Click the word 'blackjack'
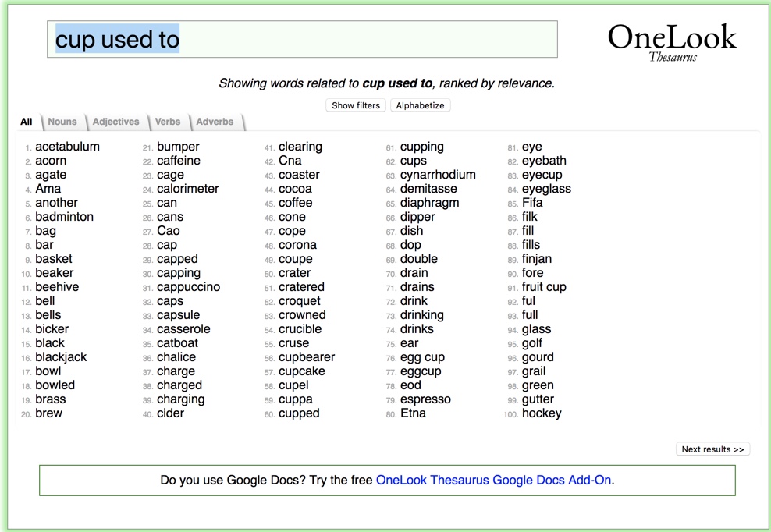 pyautogui.click(x=61, y=357)
